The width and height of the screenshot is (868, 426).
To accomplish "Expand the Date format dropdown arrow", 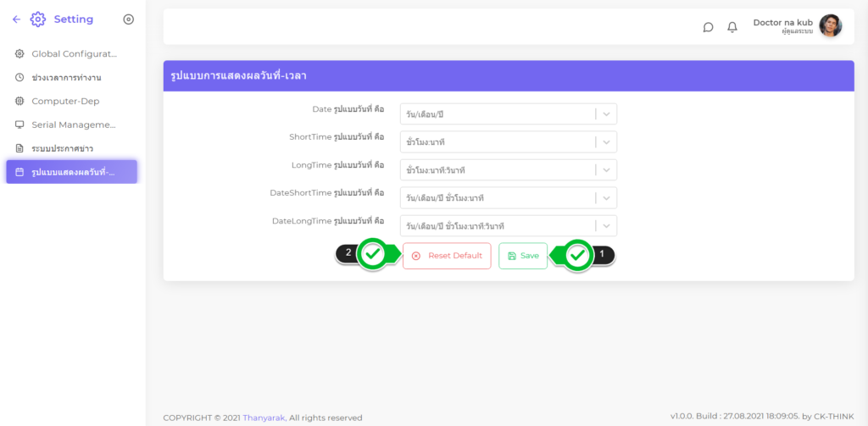I will point(606,114).
